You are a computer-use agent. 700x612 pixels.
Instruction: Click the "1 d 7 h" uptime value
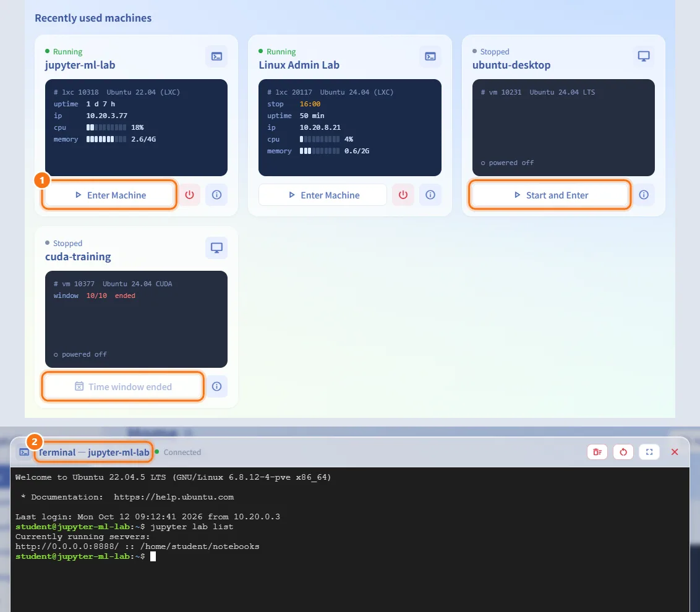[x=100, y=104]
